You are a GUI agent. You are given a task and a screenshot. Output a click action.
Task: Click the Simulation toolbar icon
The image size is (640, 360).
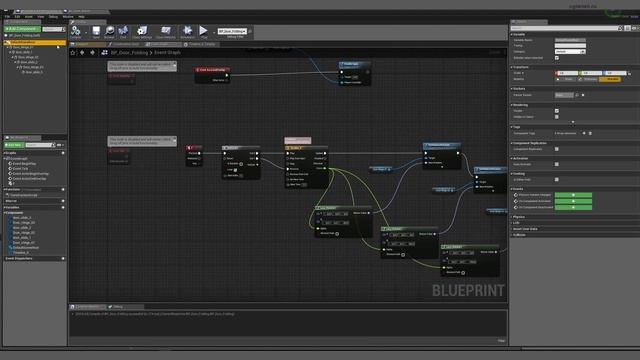[187, 31]
